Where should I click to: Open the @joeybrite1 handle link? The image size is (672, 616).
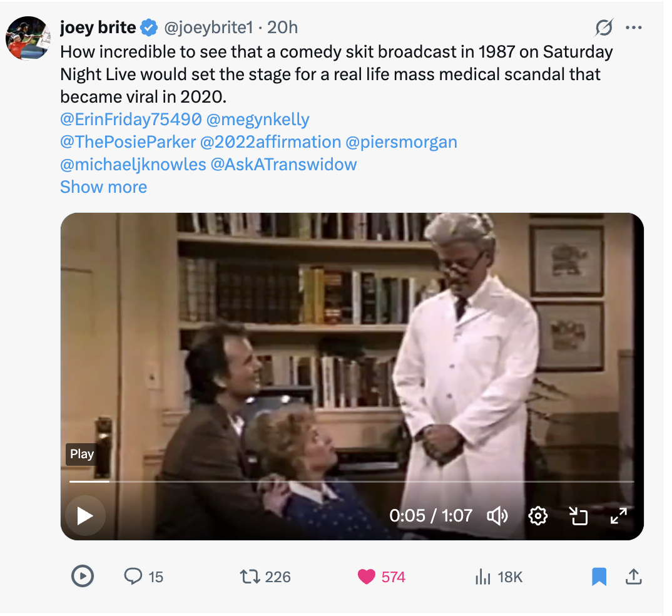point(208,28)
